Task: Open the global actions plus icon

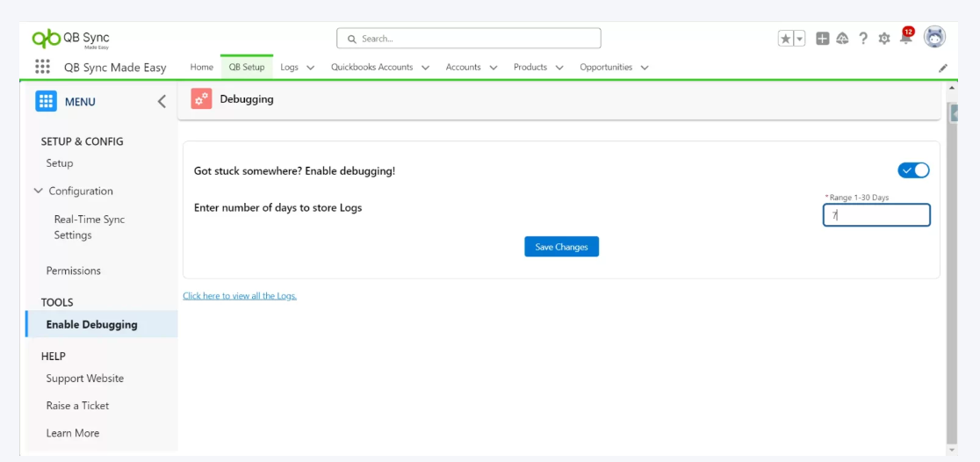Action: tap(822, 39)
